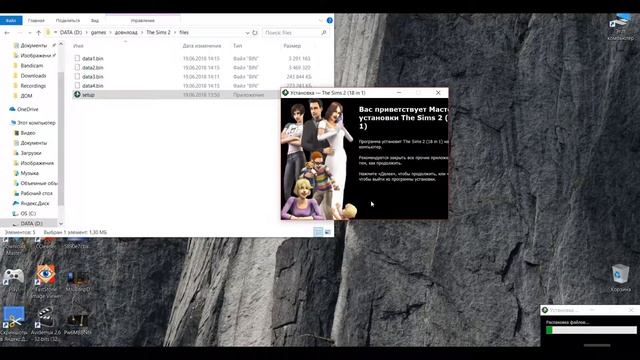The width and height of the screenshot is (640, 360).
Task: Open Загрузки under Этот компьютер
Action: point(31,153)
